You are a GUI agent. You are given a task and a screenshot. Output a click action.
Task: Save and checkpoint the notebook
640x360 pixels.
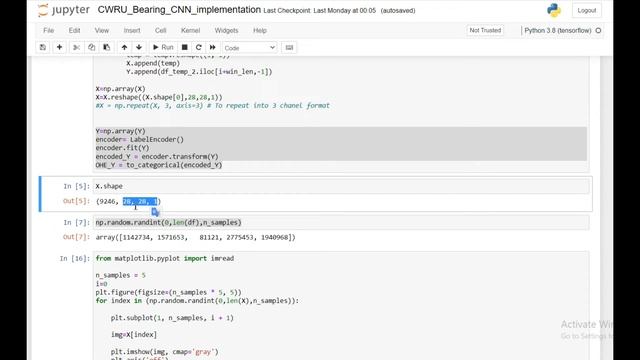point(43,47)
